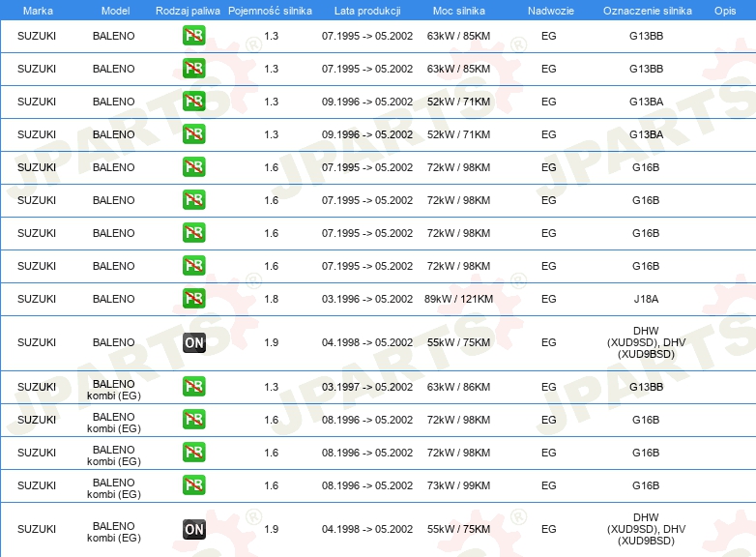Screen dimensions: 756x557
Task: Click the petrol icon in the J18A 1.8 row
Action: click(x=193, y=299)
